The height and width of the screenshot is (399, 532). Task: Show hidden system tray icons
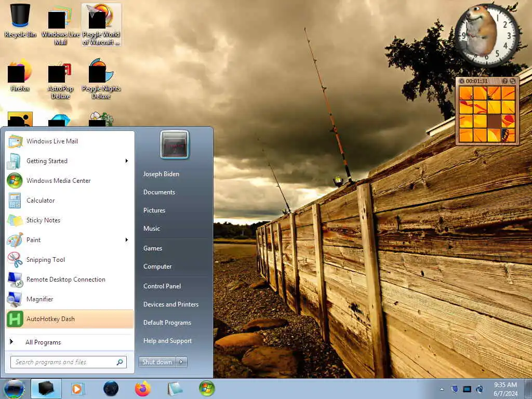pos(442,389)
